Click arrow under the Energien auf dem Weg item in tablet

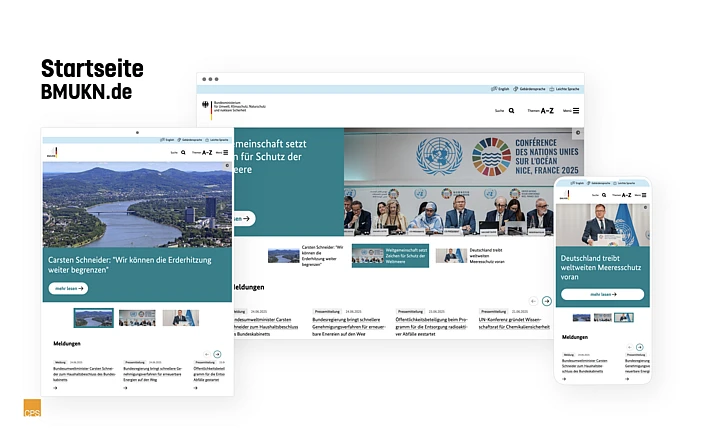pyautogui.click(x=125, y=388)
